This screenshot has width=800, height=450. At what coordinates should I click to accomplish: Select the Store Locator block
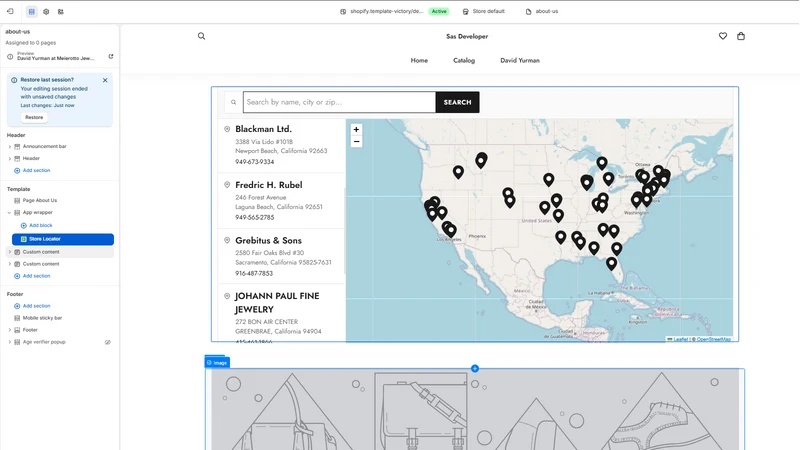63,239
